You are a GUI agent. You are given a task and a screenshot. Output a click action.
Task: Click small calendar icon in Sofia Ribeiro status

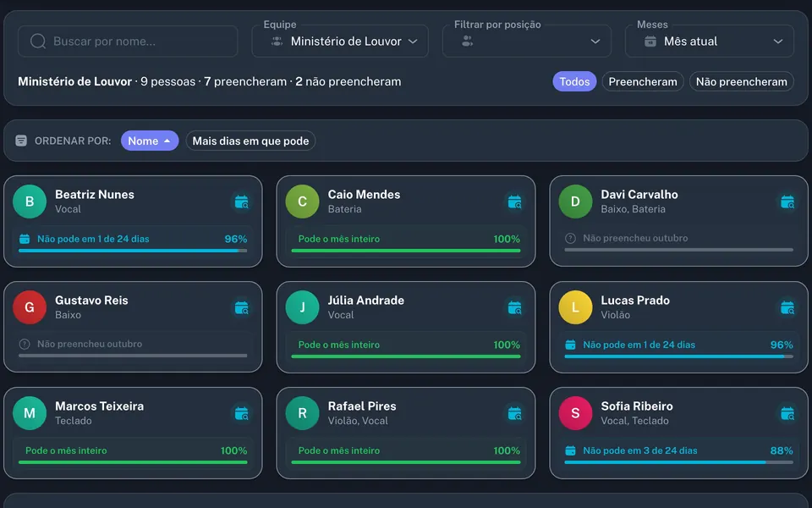tap(570, 450)
